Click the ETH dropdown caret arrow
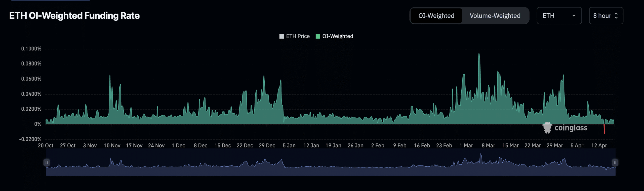The width and height of the screenshot is (644, 191). pyautogui.click(x=574, y=16)
